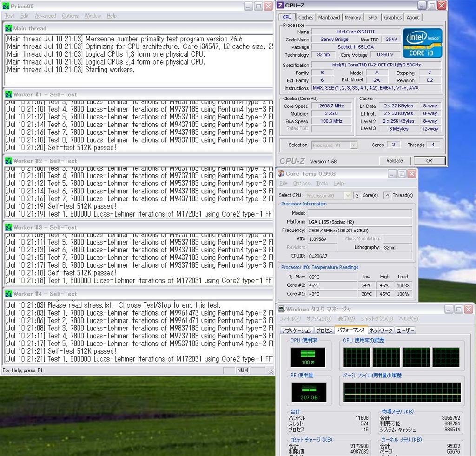
Task: Click the Intel Core i3 logo badge
Action: pos(422,43)
